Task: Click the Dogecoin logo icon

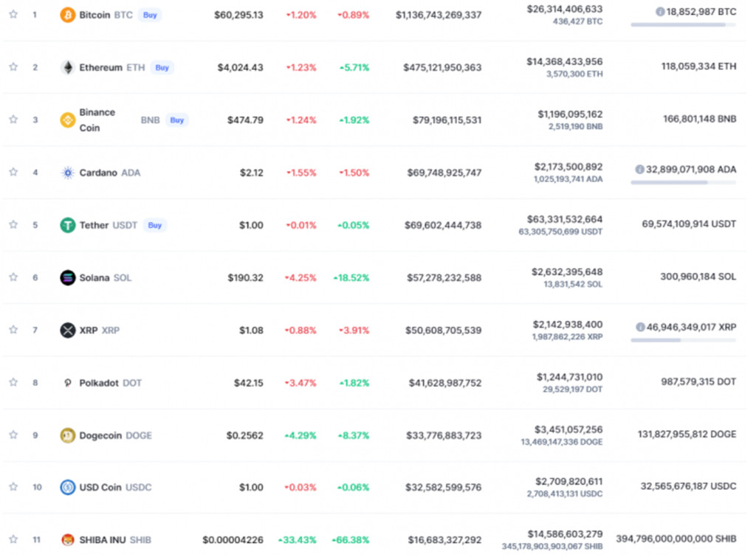Action: (x=67, y=435)
